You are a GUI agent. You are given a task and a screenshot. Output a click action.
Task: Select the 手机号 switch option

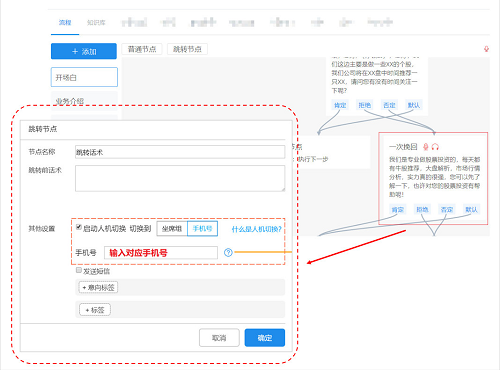coord(202,229)
